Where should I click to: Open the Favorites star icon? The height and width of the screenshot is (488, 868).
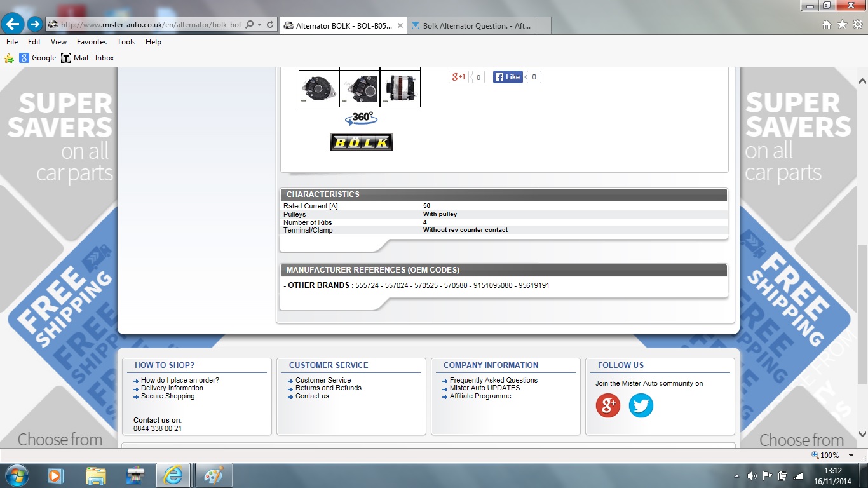click(842, 25)
